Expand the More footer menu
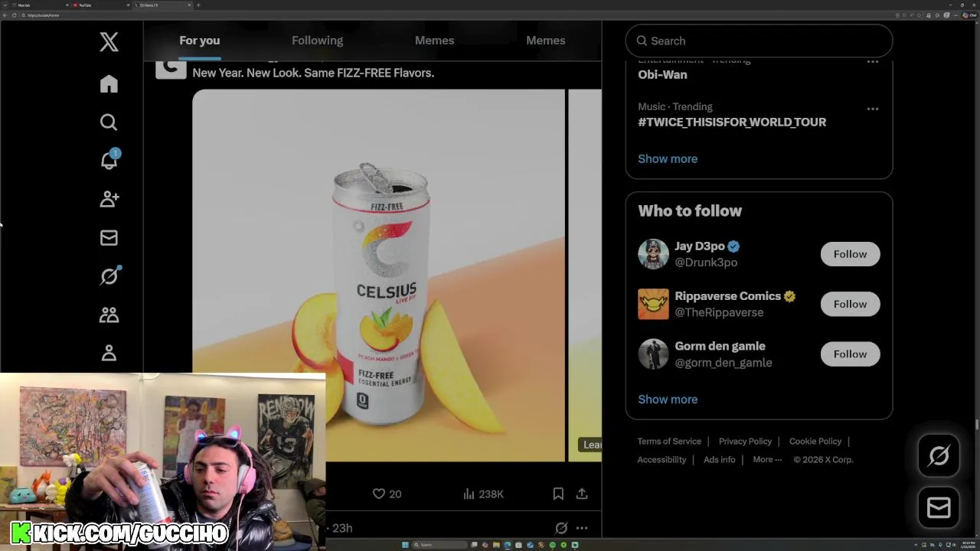 coord(767,460)
